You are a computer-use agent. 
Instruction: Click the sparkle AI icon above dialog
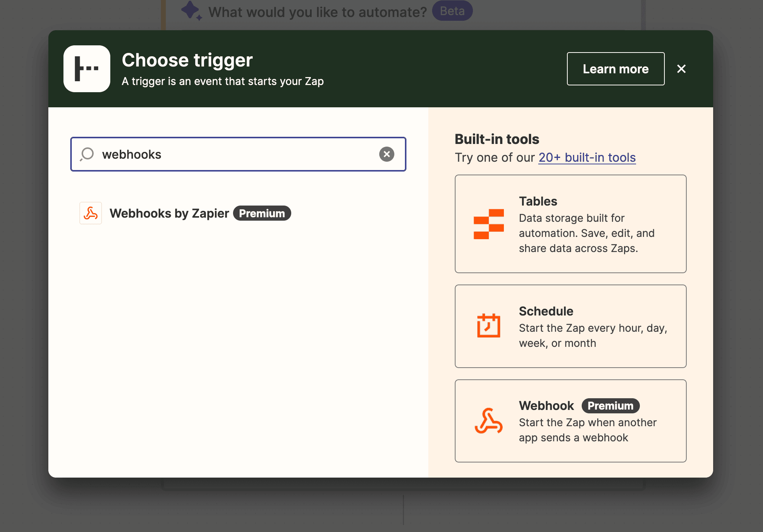pyautogui.click(x=191, y=11)
